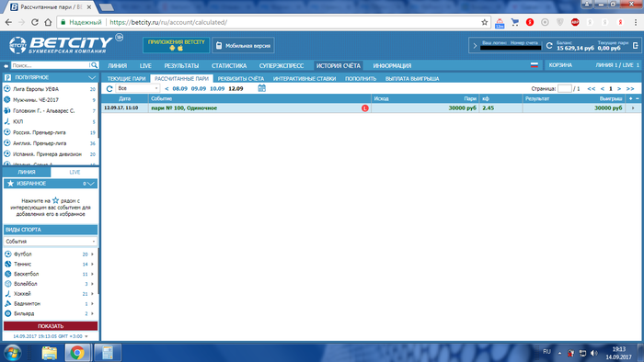Refresh the calculated bets list
This screenshot has height=362, width=644.
pyautogui.click(x=109, y=88)
